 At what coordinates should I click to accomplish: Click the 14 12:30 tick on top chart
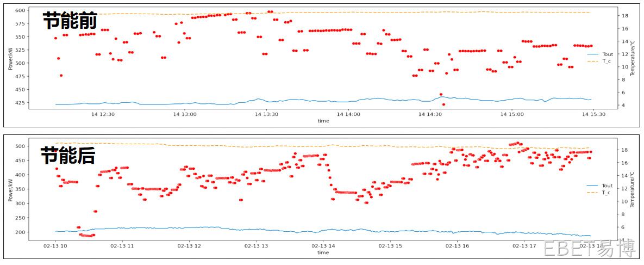(103, 114)
